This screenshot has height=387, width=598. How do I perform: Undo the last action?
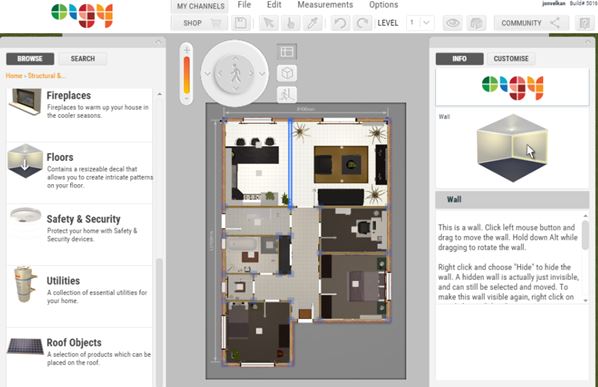[340, 23]
